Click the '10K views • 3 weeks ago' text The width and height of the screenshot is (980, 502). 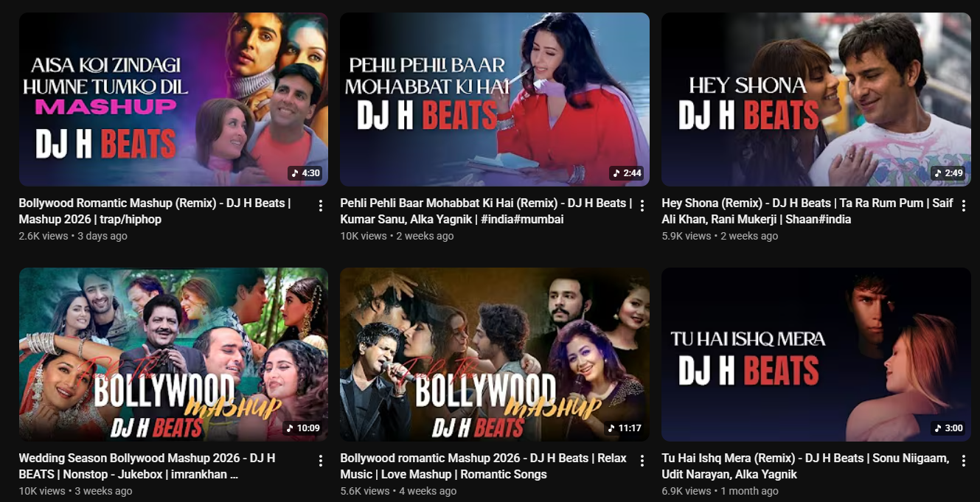[x=76, y=491]
